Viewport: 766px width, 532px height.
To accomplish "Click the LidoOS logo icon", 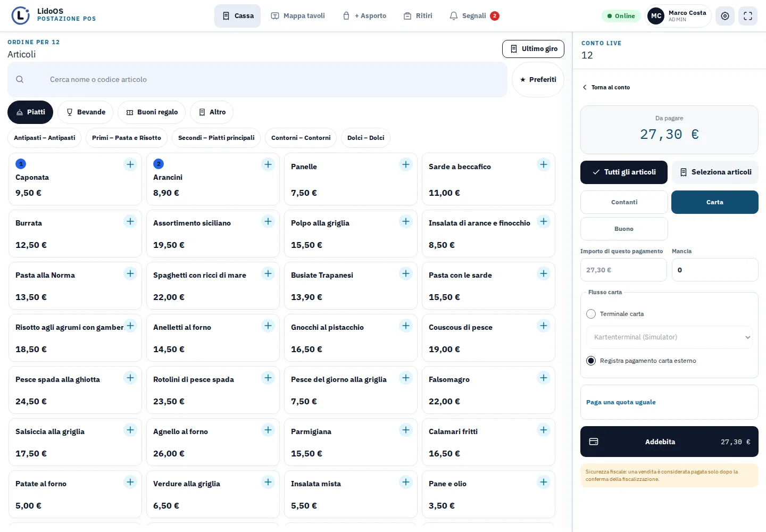I will click(x=21, y=15).
